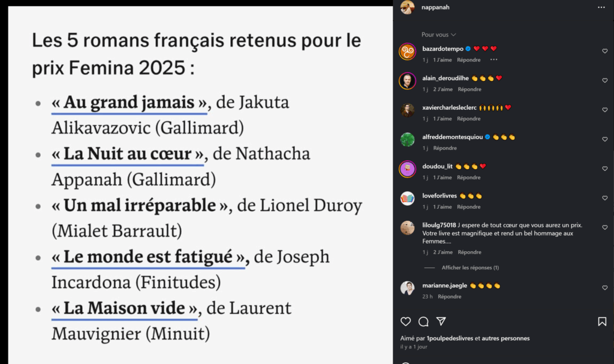Click the post image listing the Femina novels
The height and width of the screenshot is (364, 614).
point(196,185)
